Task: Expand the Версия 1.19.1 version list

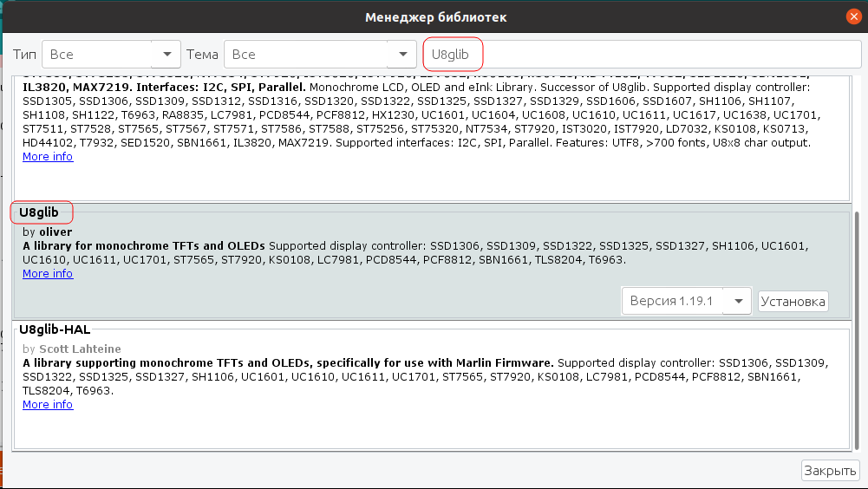Action: 675,301
